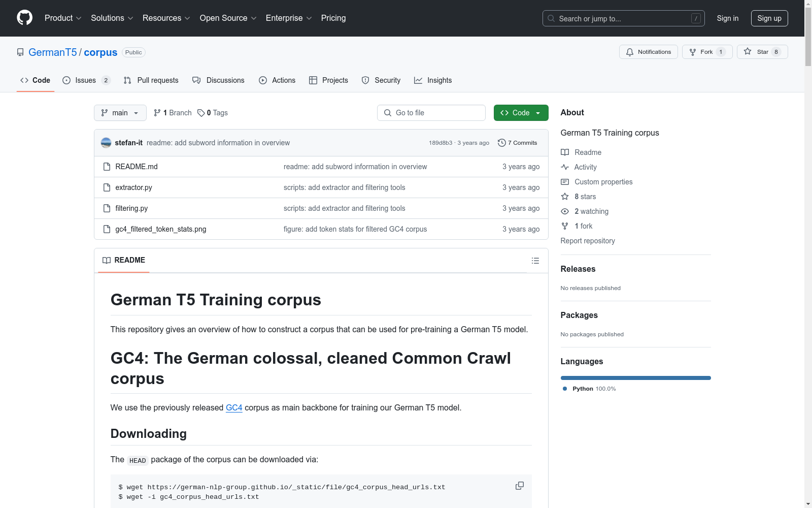Click the book icon on README tab
Viewport: 812px width, 508px height.
(107, 260)
